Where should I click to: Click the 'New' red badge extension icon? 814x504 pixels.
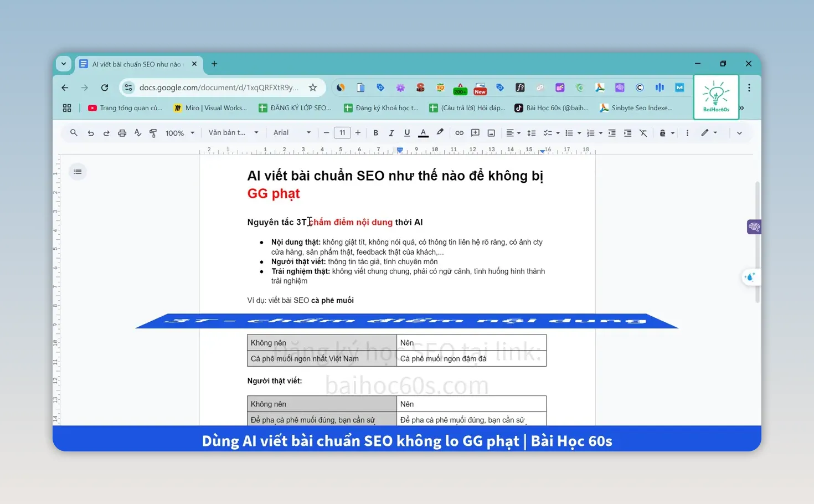coord(480,88)
